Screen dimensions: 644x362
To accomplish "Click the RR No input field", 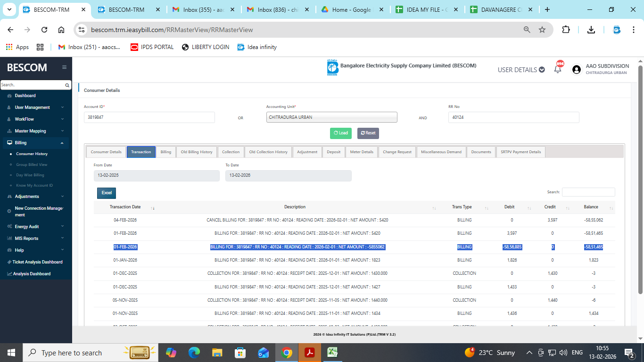I will point(514,117).
